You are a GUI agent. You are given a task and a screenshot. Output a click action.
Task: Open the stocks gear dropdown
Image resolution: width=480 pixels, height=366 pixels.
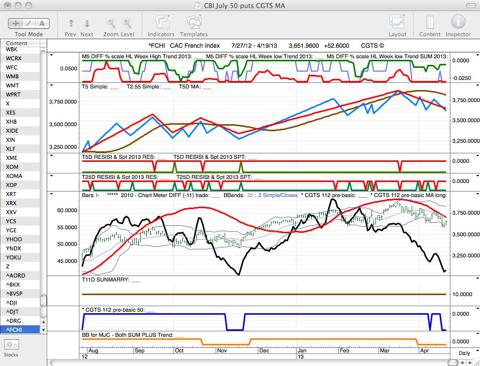12,344
